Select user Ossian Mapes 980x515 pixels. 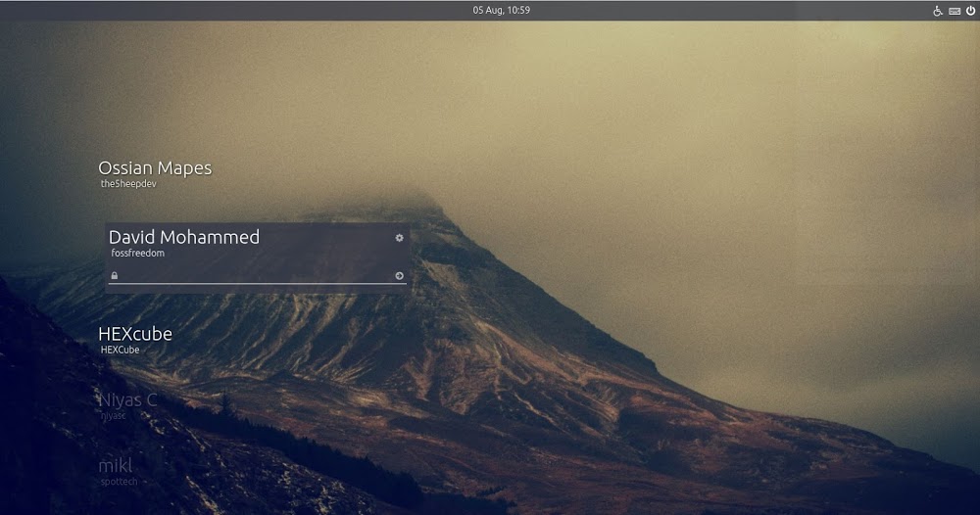(x=155, y=168)
